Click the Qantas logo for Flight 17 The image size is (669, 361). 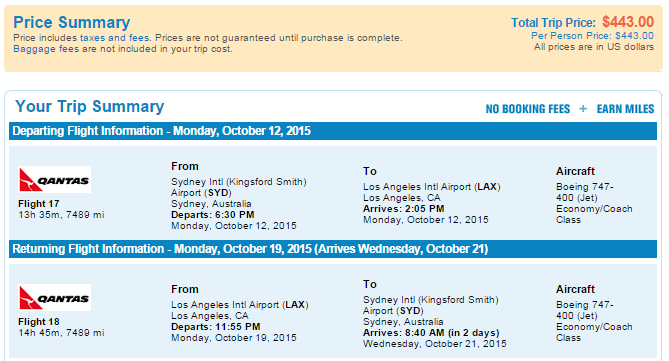[x=55, y=180]
